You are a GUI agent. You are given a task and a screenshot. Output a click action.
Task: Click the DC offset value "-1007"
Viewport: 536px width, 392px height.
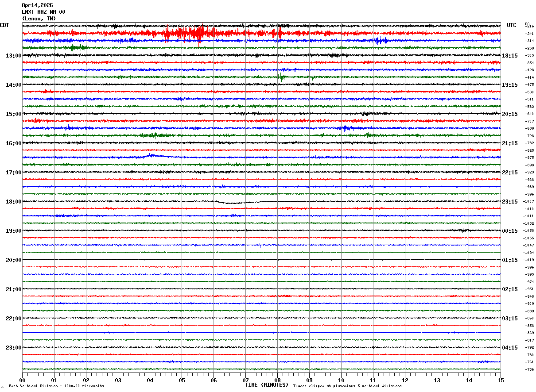point(529,201)
